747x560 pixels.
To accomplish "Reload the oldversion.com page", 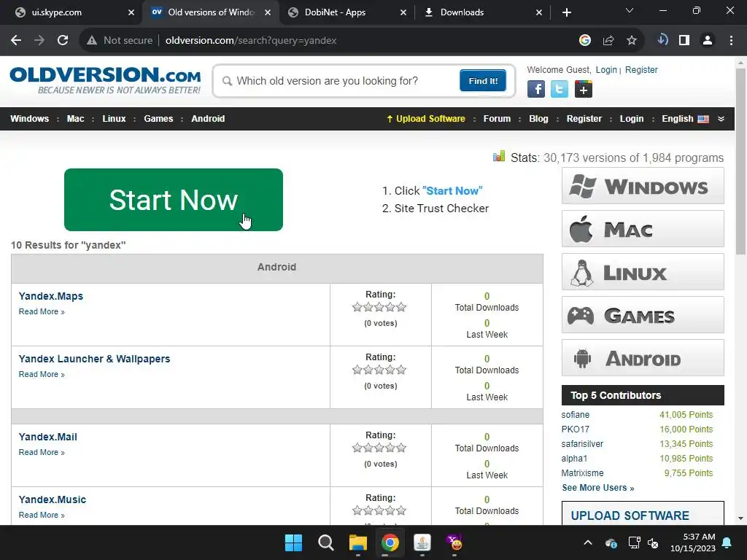I will [x=63, y=41].
